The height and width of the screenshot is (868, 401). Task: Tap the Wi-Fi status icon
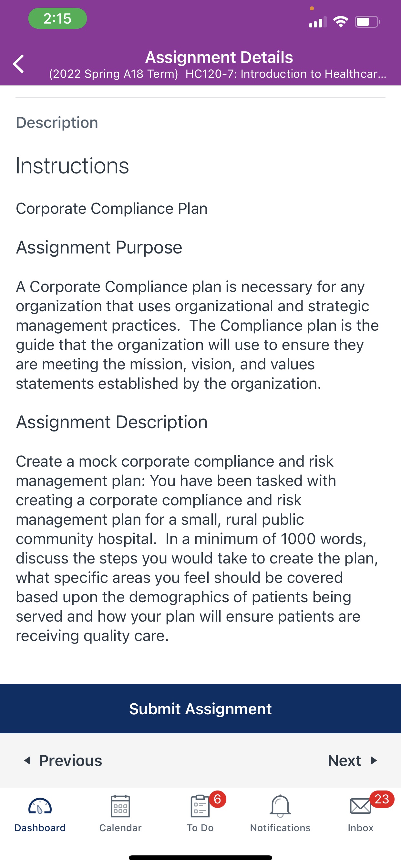(x=340, y=22)
